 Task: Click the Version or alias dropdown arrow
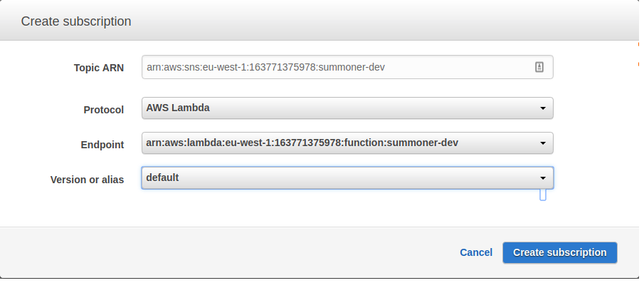542,178
